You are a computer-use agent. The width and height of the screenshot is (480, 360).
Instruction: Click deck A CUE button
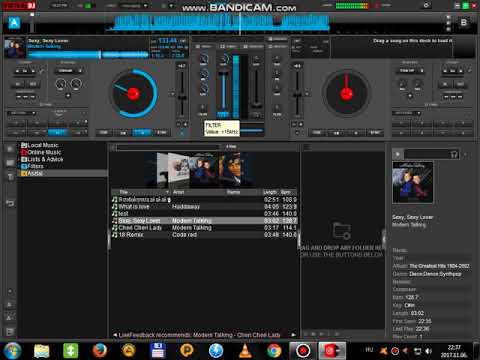pyautogui.click(x=104, y=133)
